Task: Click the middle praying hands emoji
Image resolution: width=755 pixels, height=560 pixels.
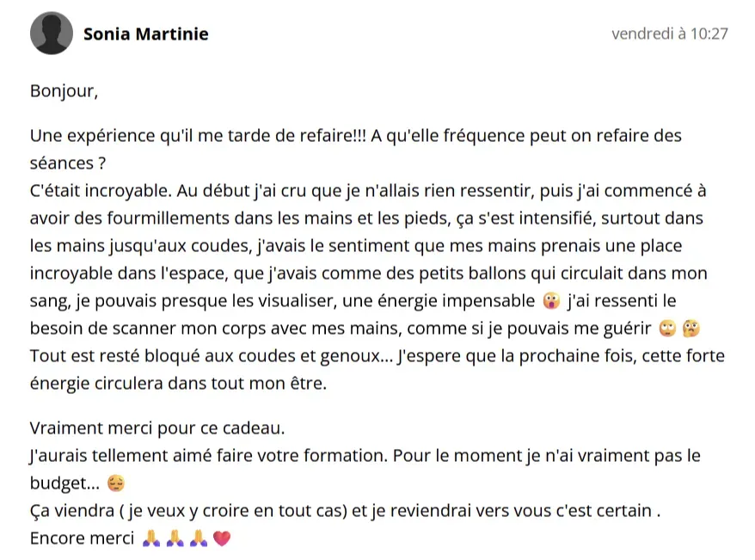Action: click(175, 538)
